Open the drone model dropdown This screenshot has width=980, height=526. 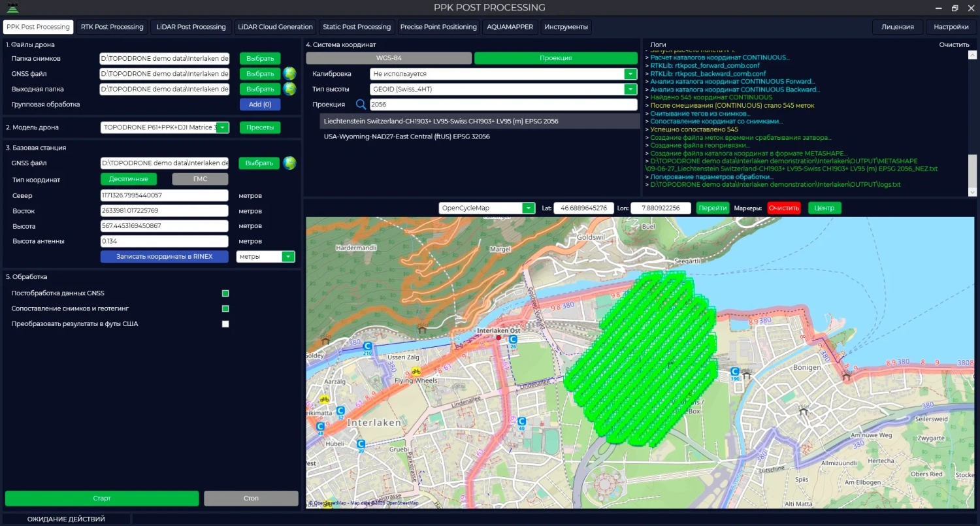click(x=223, y=127)
